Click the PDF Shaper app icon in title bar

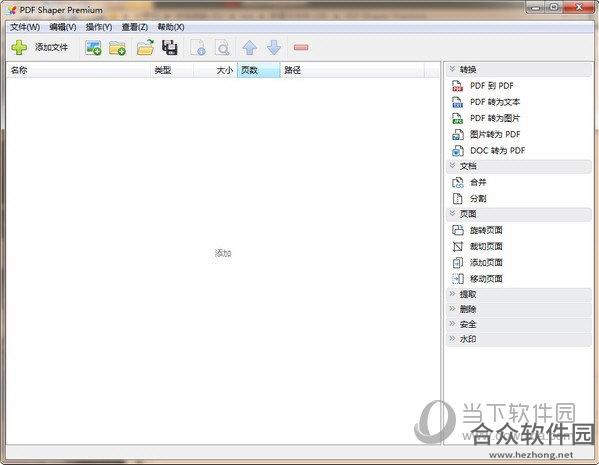[11, 10]
